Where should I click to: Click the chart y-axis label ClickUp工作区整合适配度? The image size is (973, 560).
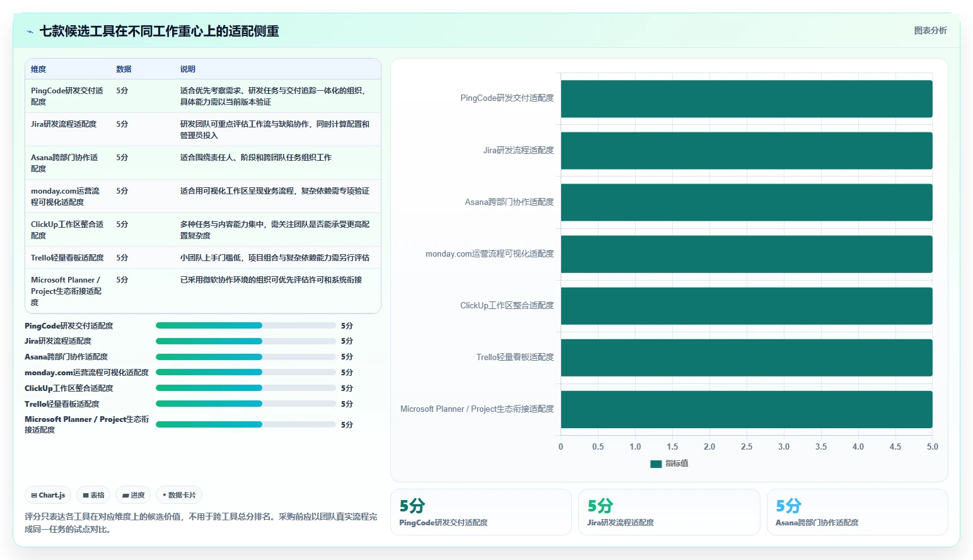[x=507, y=305]
